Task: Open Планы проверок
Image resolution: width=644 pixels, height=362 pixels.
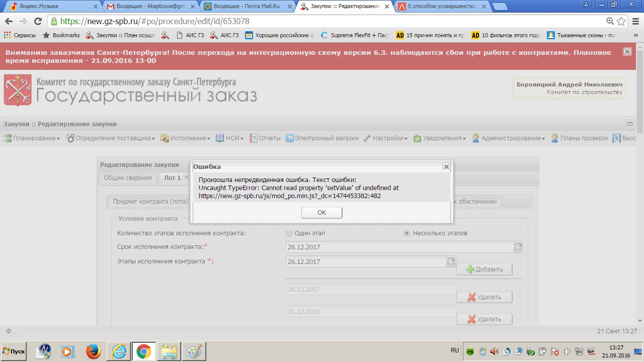Action: pos(580,138)
